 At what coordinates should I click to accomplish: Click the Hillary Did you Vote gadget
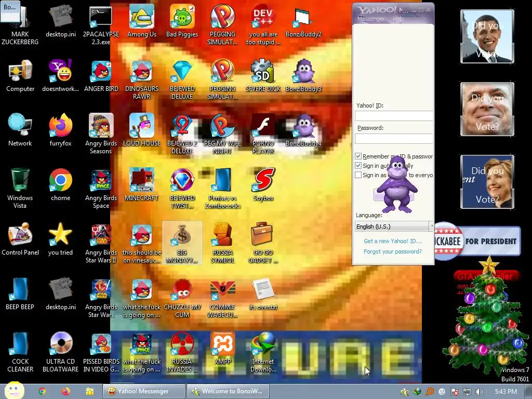487,181
